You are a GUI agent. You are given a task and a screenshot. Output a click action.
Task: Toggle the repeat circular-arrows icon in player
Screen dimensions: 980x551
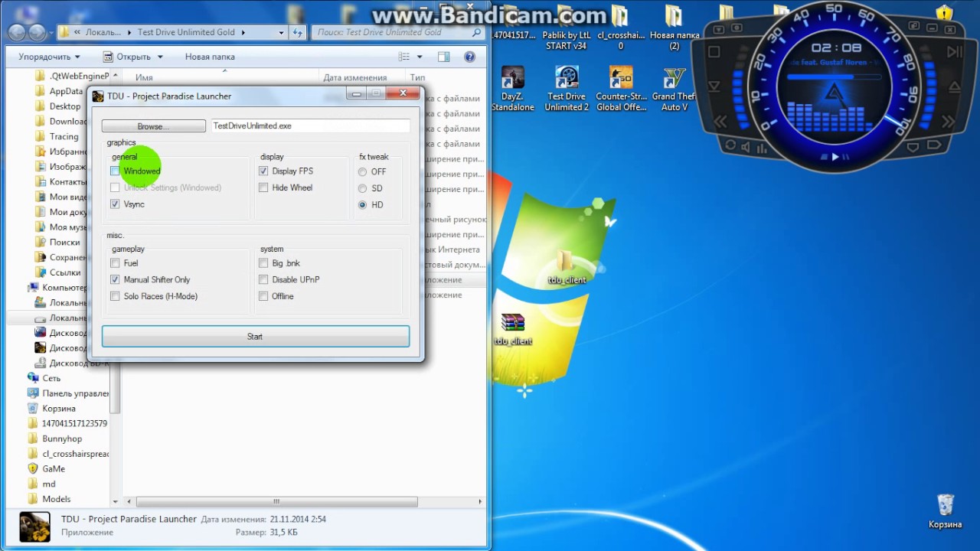pos(730,145)
